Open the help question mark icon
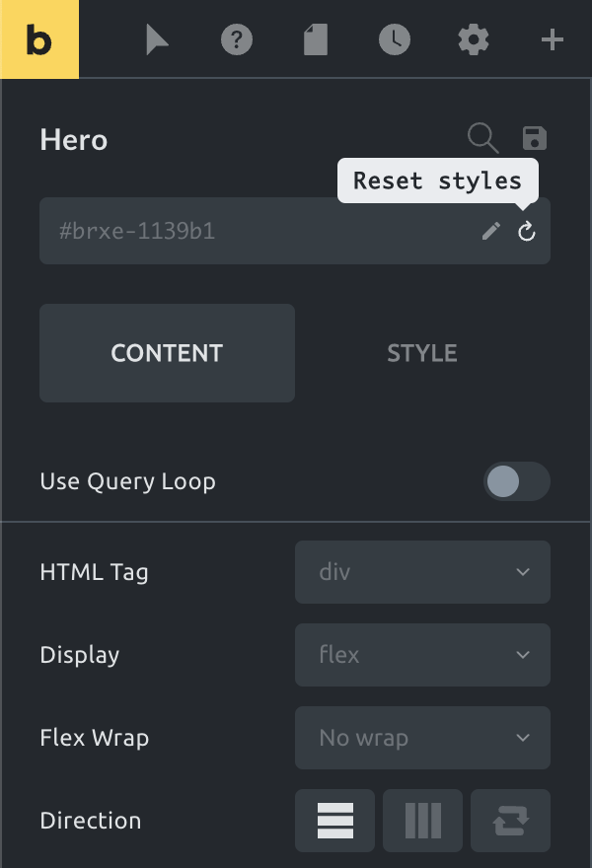 (237, 39)
